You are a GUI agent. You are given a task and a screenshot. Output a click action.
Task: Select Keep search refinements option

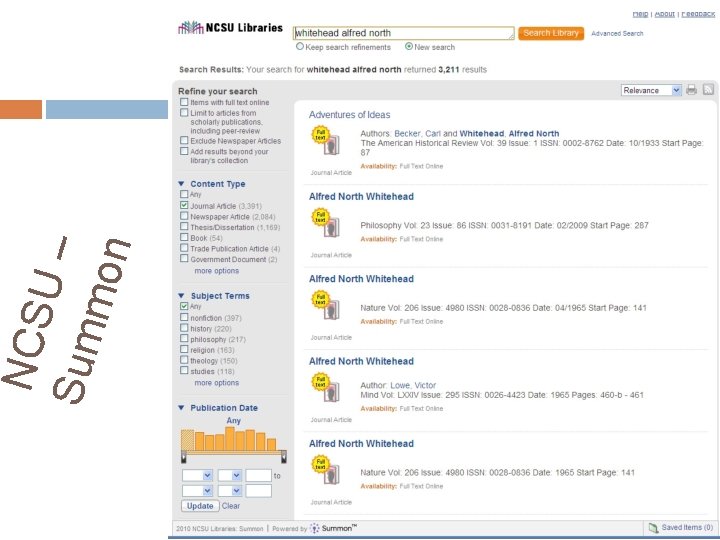coord(300,46)
